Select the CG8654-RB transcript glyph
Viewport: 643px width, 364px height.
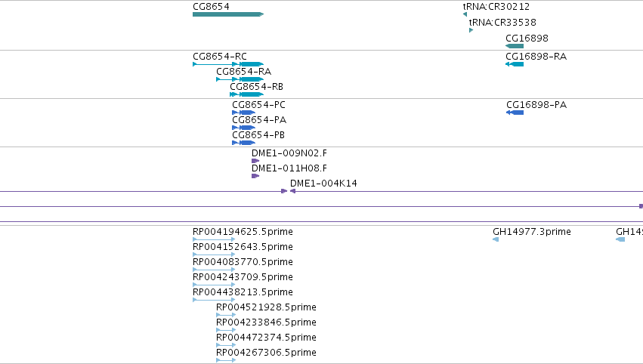pos(246,94)
